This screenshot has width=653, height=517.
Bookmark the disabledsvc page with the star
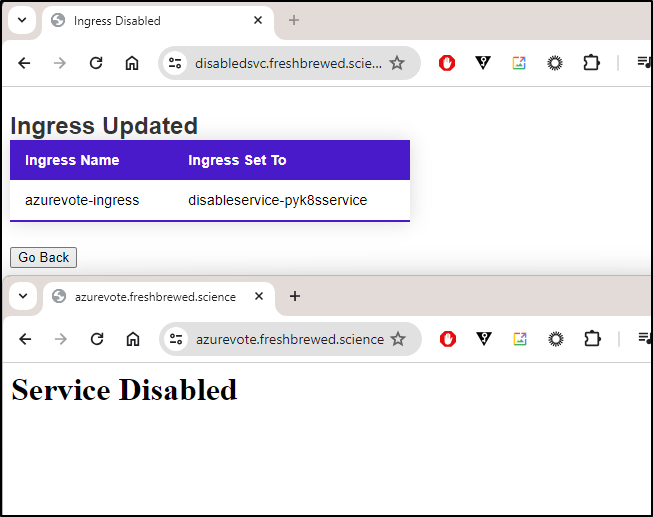397,63
